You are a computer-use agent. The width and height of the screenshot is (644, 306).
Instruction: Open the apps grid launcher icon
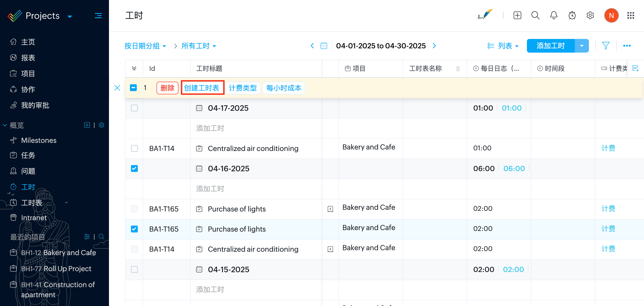(x=630, y=16)
